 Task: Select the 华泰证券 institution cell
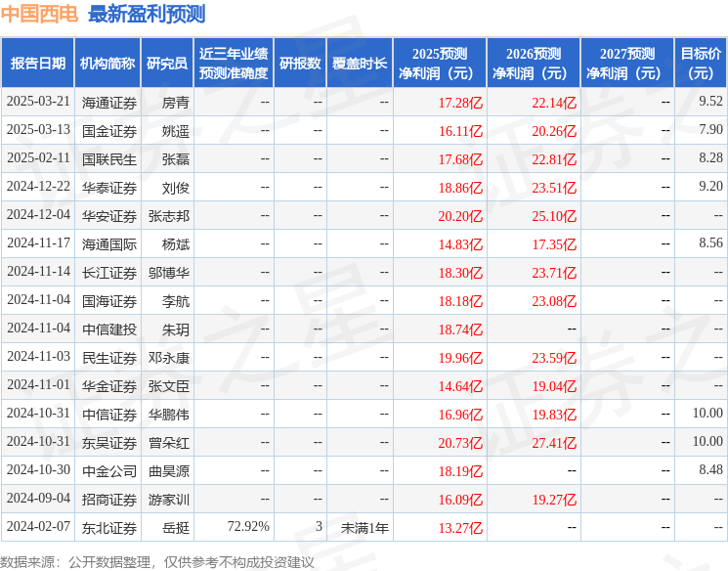pos(109,188)
